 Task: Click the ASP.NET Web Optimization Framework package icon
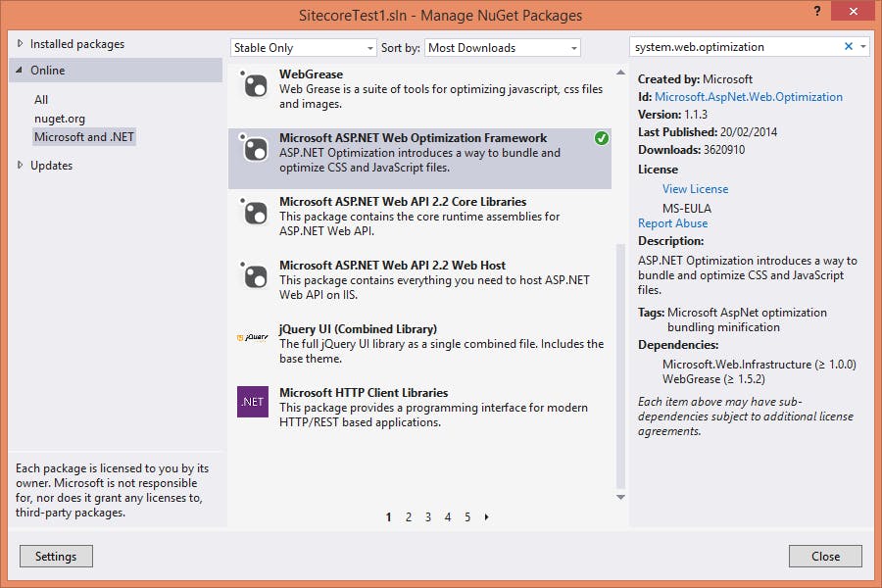254,148
